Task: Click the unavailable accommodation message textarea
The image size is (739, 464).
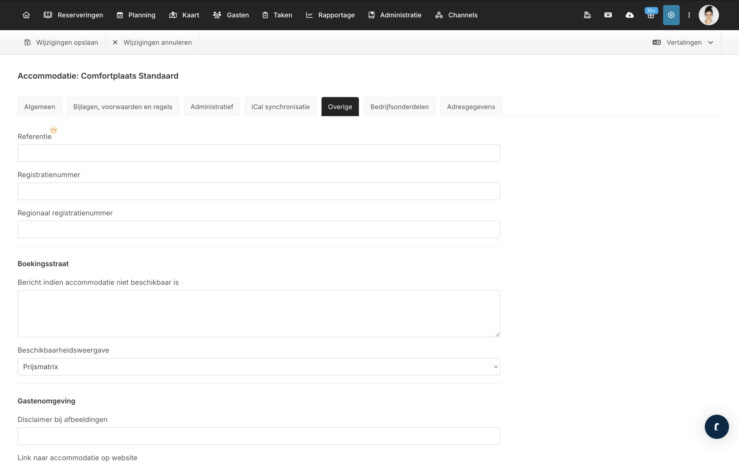Action: coord(259,314)
